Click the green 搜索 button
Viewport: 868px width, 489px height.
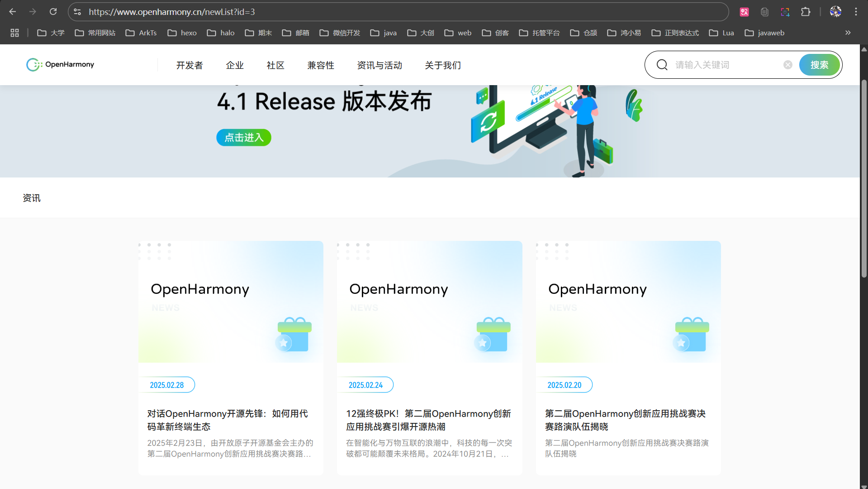819,65
